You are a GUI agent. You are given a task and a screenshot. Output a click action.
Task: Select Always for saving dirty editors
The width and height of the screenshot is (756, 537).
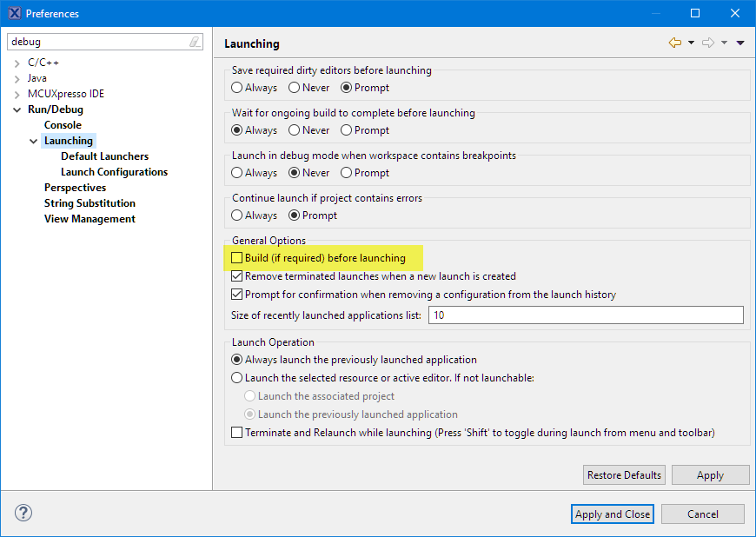pos(237,88)
